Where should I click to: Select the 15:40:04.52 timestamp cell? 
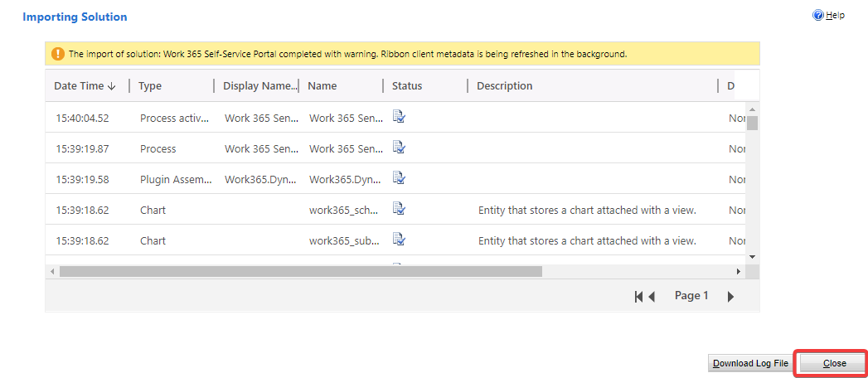[82, 119]
